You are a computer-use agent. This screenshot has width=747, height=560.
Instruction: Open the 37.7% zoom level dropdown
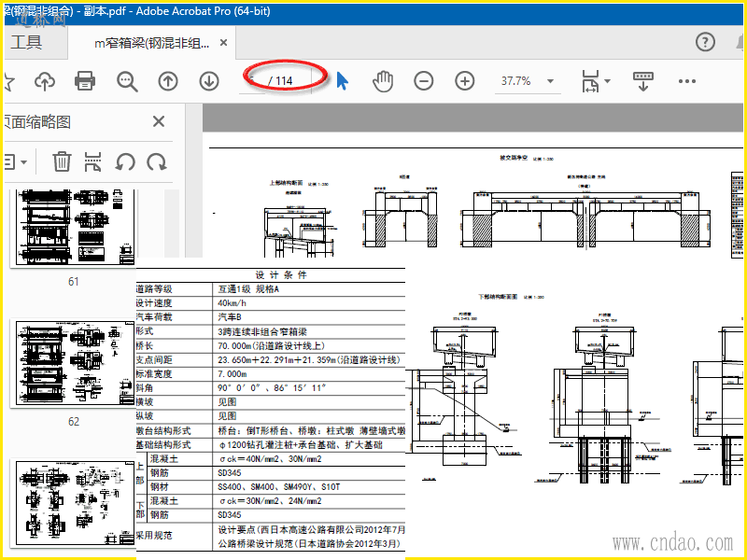pyautogui.click(x=551, y=81)
